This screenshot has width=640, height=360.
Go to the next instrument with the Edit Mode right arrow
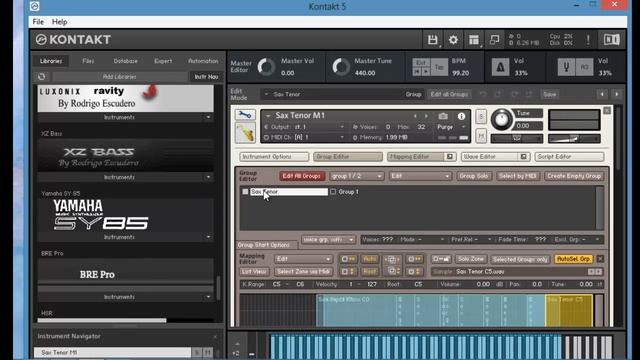tap(617, 94)
